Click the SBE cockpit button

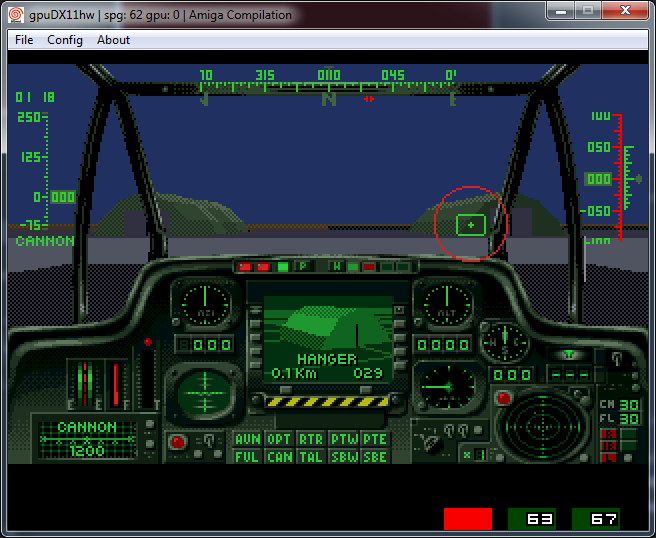pyautogui.click(x=375, y=456)
